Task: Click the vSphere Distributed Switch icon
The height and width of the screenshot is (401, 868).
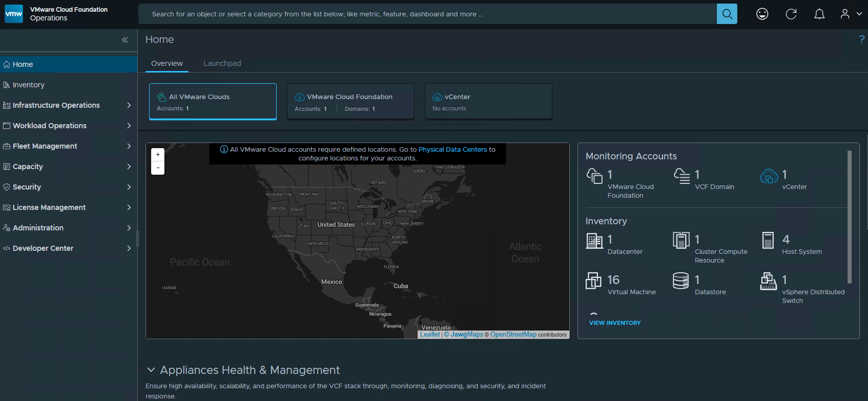Action: coord(768,281)
